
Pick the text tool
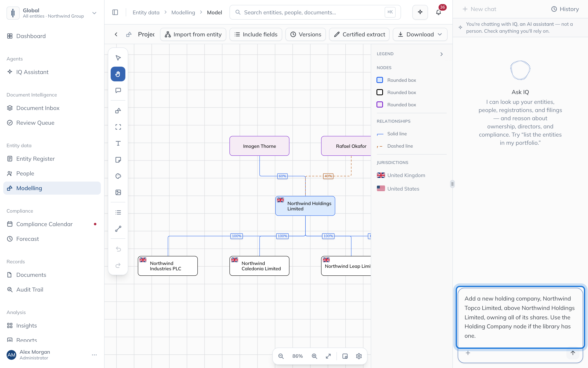pyautogui.click(x=118, y=143)
